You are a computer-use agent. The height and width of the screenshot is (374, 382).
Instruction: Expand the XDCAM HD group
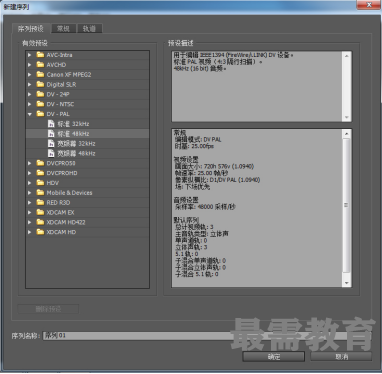coord(30,232)
